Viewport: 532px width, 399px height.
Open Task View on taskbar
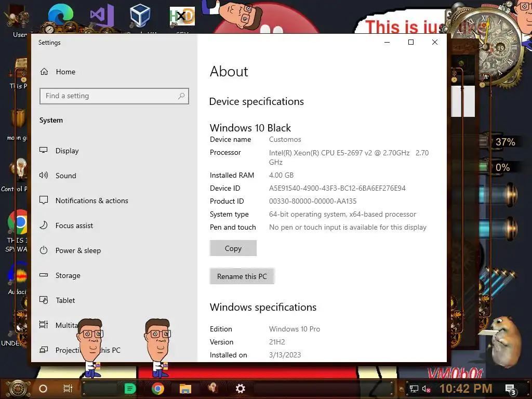coord(68,389)
